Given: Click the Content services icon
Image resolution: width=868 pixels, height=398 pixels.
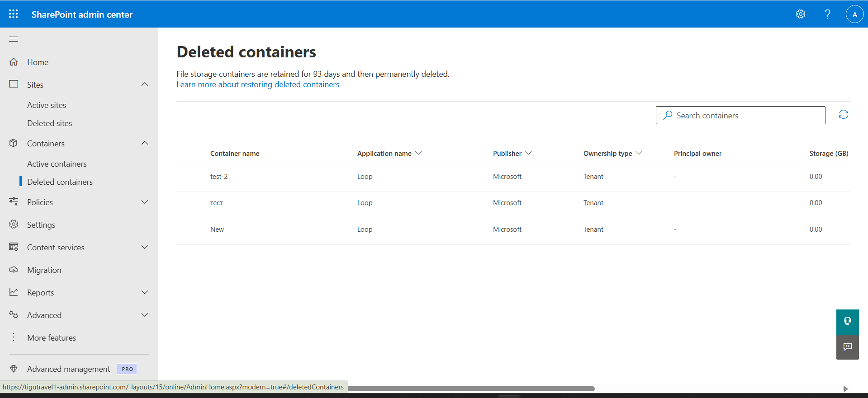Looking at the screenshot, I should pos(14,247).
